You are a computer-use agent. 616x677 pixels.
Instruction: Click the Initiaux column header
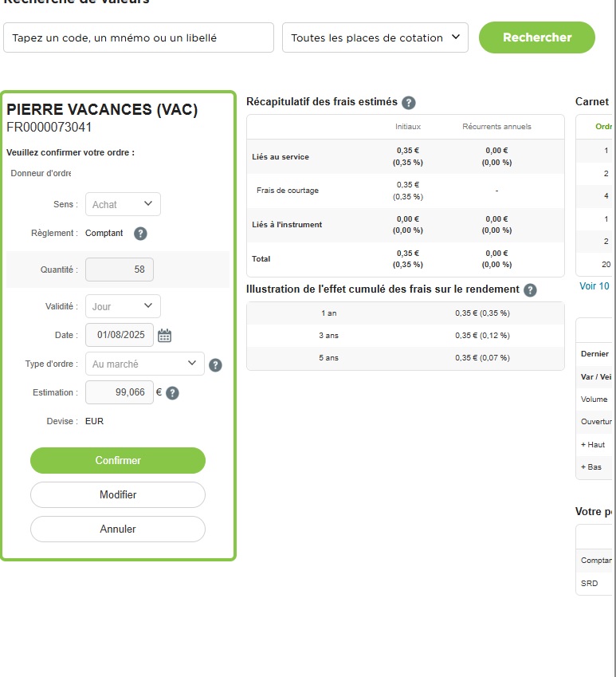point(408,127)
